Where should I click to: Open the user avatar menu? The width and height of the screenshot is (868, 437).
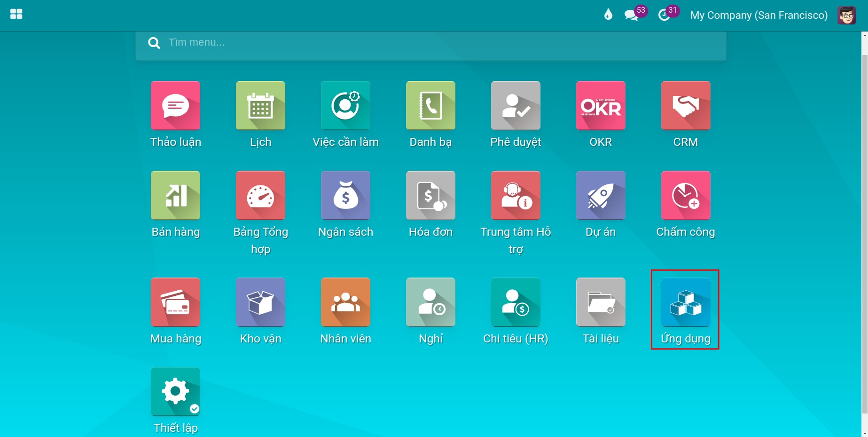pos(847,15)
